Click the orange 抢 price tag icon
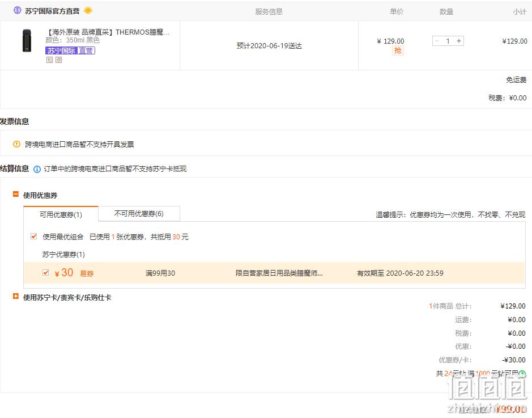The image size is (532, 418). [398, 50]
